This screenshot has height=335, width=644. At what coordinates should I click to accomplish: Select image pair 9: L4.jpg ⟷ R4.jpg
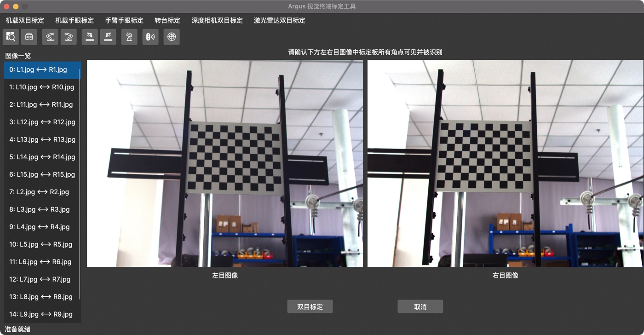42,227
